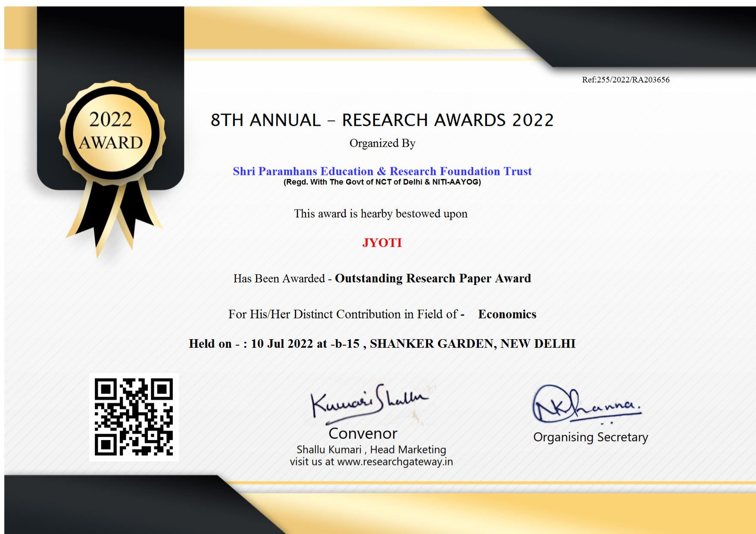Click 'This award is hearby bestowed upon'

[381, 214]
